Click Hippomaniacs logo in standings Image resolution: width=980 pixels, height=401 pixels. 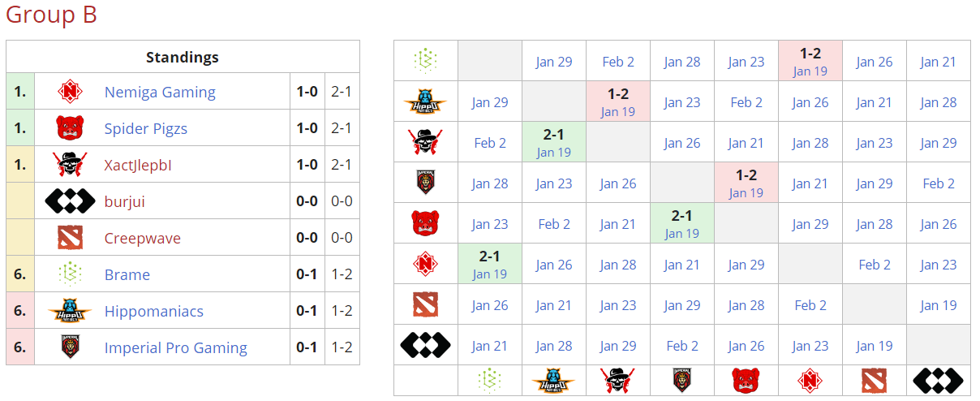click(x=71, y=311)
